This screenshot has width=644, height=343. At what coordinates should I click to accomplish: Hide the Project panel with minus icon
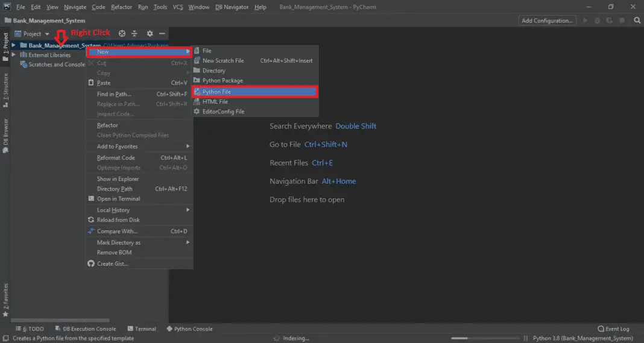(162, 34)
